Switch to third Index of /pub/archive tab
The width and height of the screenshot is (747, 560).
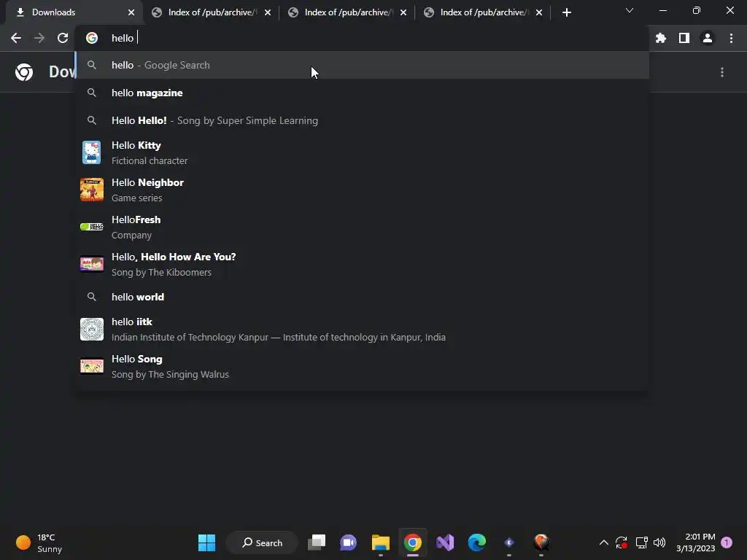(x=482, y=12)
